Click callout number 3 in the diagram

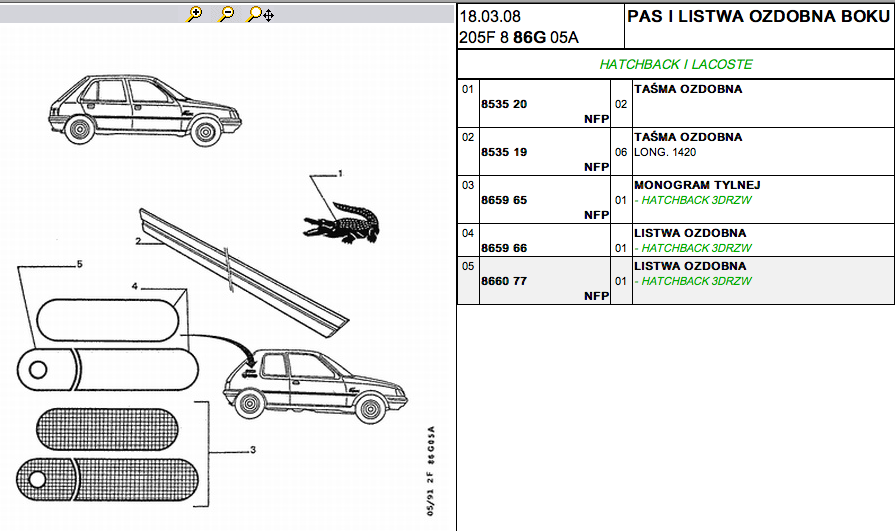253,450
